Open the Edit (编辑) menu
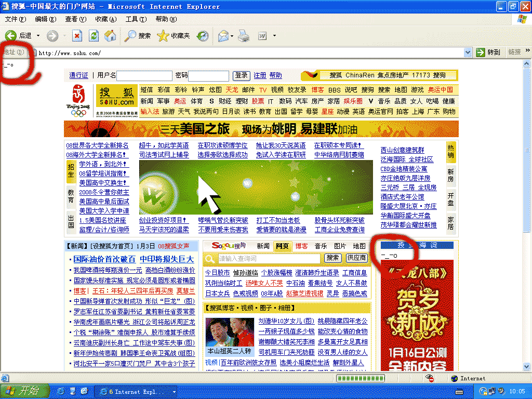The image size is (532, 399). [x=46, y=19]
